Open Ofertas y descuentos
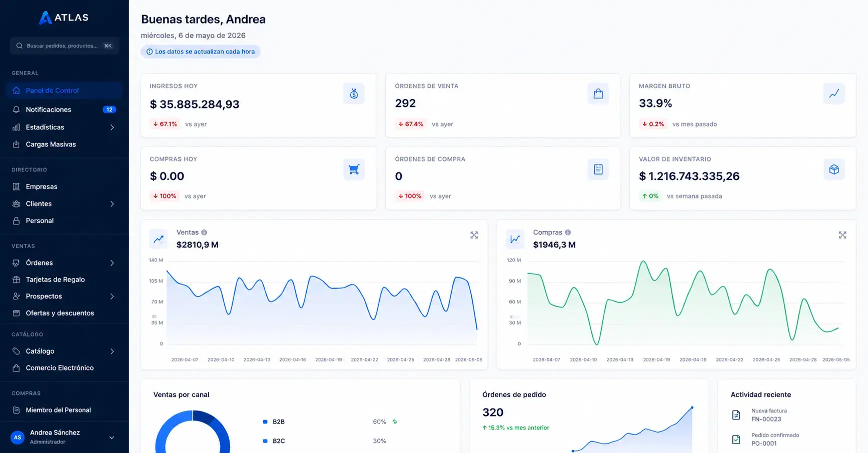Viewport: 868px width, 453px height. tap(65, 313)
